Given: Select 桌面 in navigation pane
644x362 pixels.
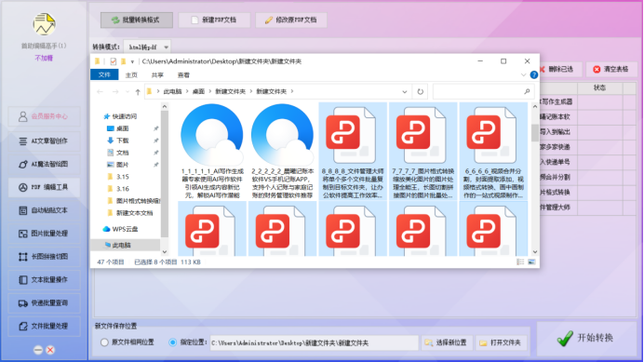Looking at the screenshot, I should tap(122, 128).
